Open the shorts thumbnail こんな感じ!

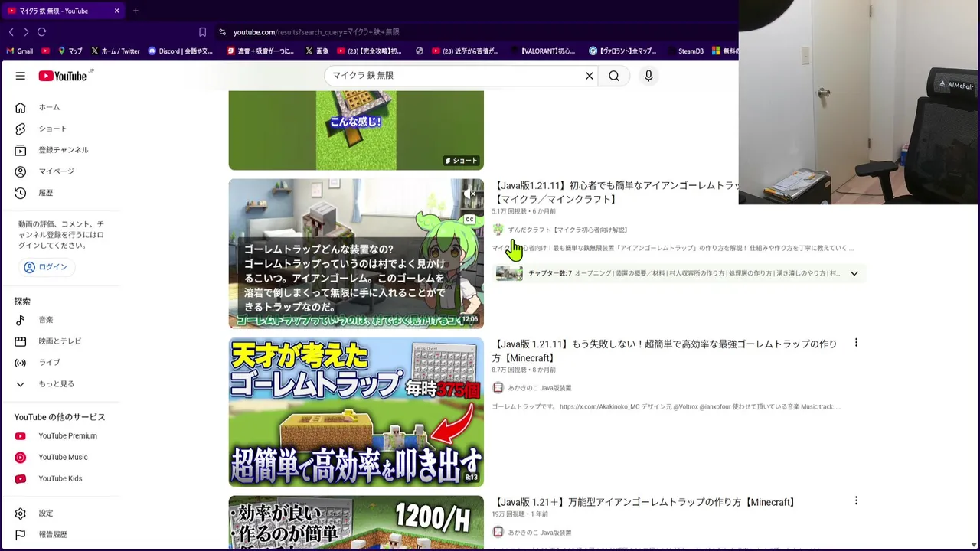coord(356,130)
